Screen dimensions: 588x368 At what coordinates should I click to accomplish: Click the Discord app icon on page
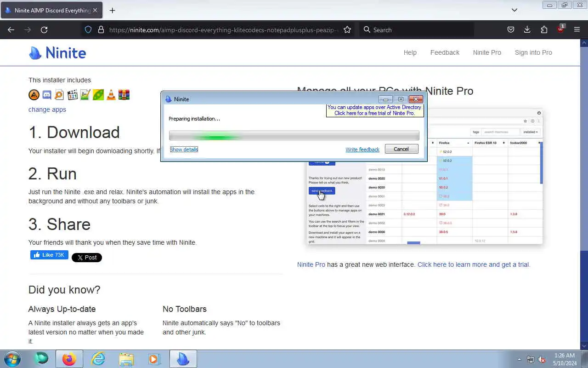point(47,95)
